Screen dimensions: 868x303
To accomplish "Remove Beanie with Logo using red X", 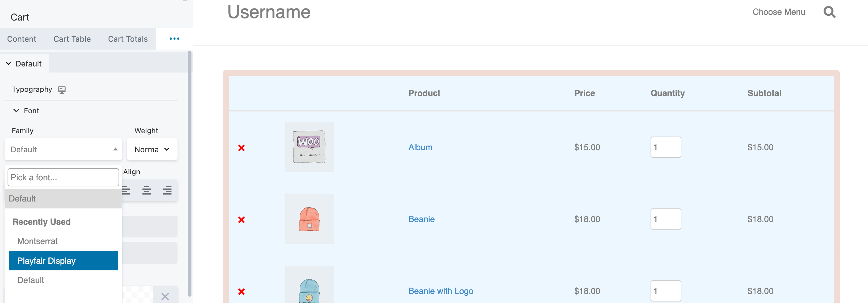I will tap(241, 292).
